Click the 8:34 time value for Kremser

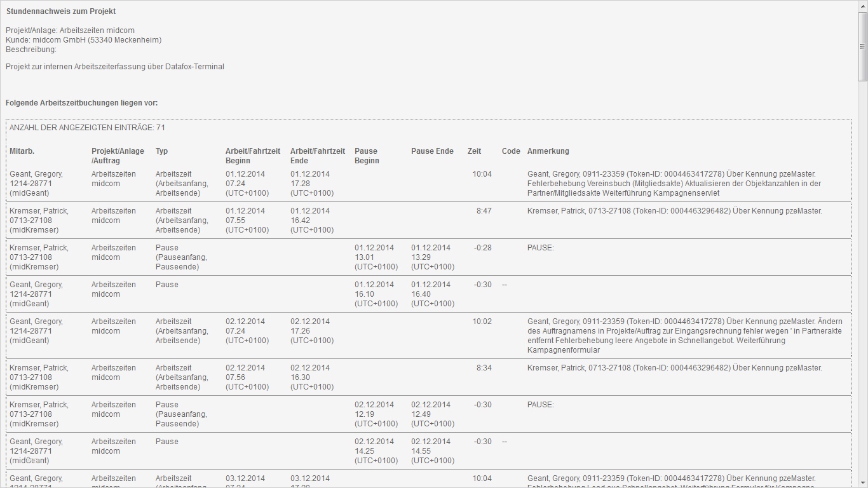click(484, 368)
